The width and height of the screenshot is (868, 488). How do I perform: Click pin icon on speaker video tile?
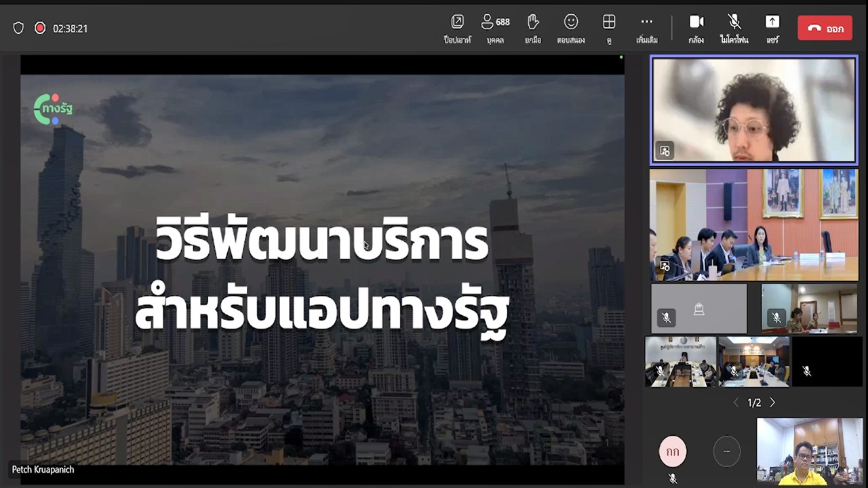click(665, 151)
